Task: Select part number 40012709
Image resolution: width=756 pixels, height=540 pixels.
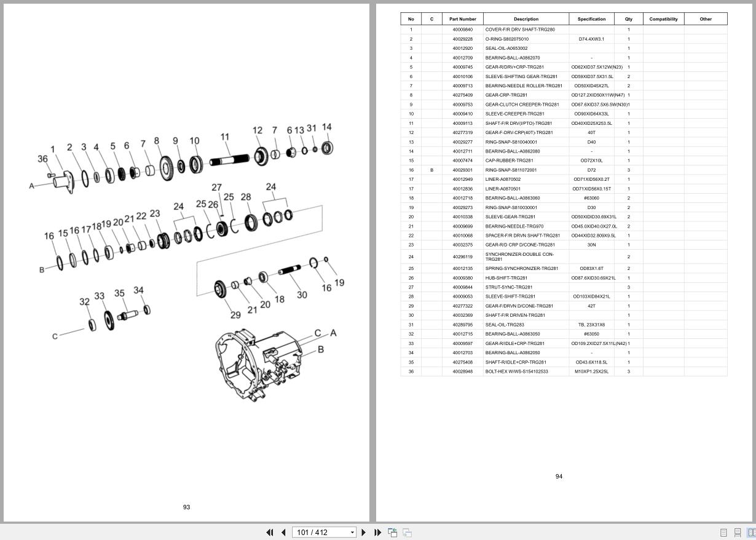Action: tap(463, 58)
